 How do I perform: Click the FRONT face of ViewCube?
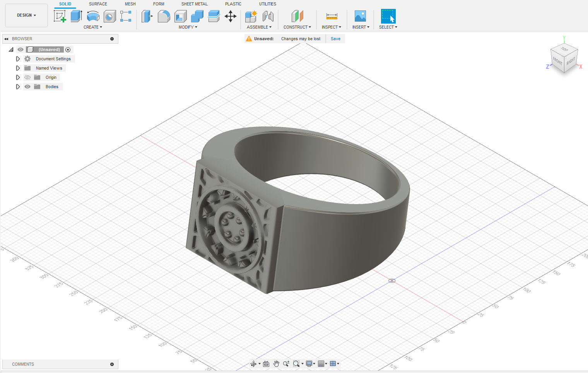(557, 61)
